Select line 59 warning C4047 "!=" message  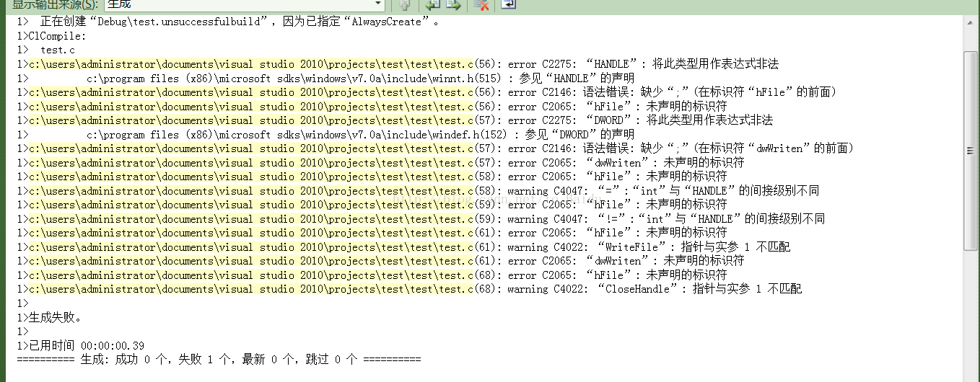(x=421, y=218)
